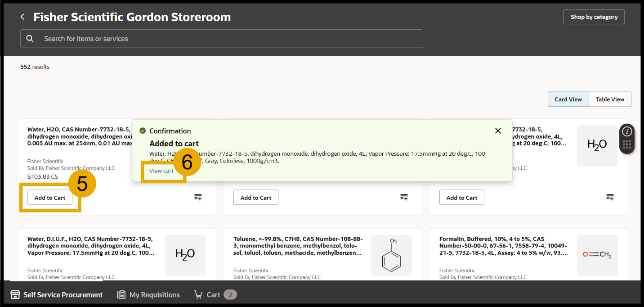This screenshot has width=644, height=307.
Task: Click the magnifying glass search icon
Action: tap(29, 38)
